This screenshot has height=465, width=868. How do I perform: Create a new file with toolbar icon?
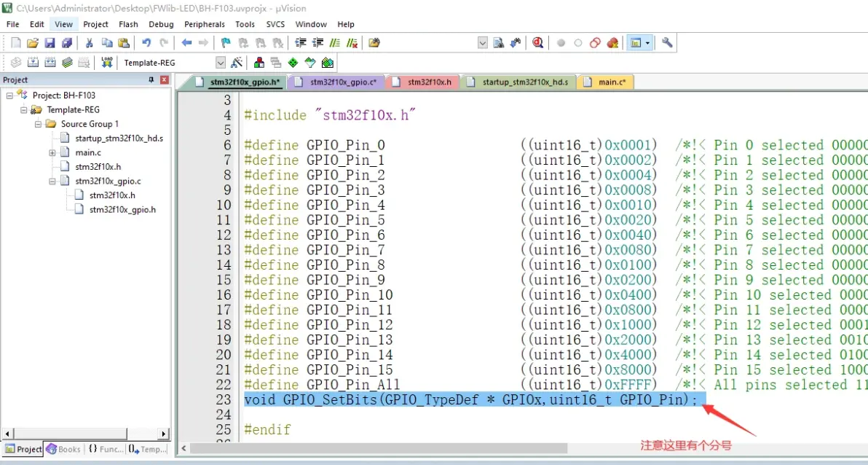pos(16,43)
